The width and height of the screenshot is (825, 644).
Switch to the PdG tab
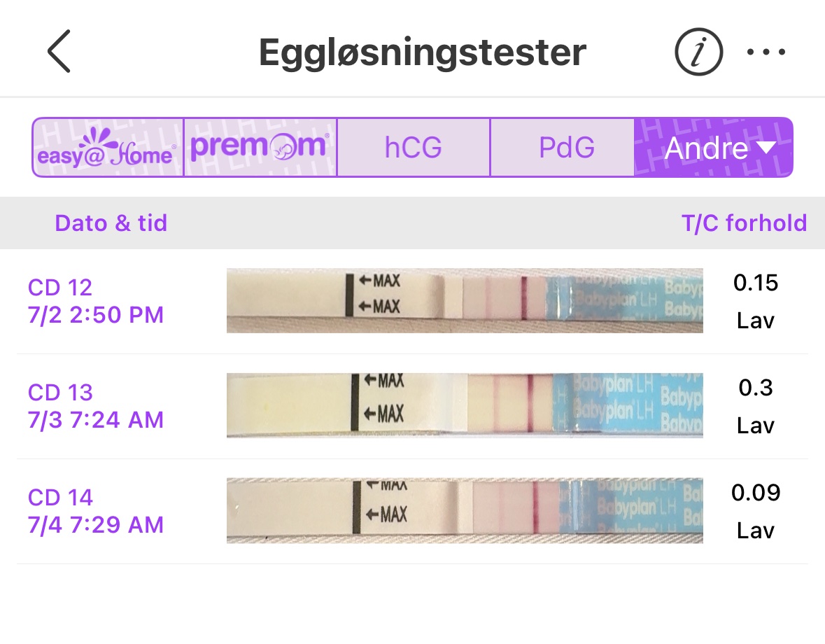point(566,147)
